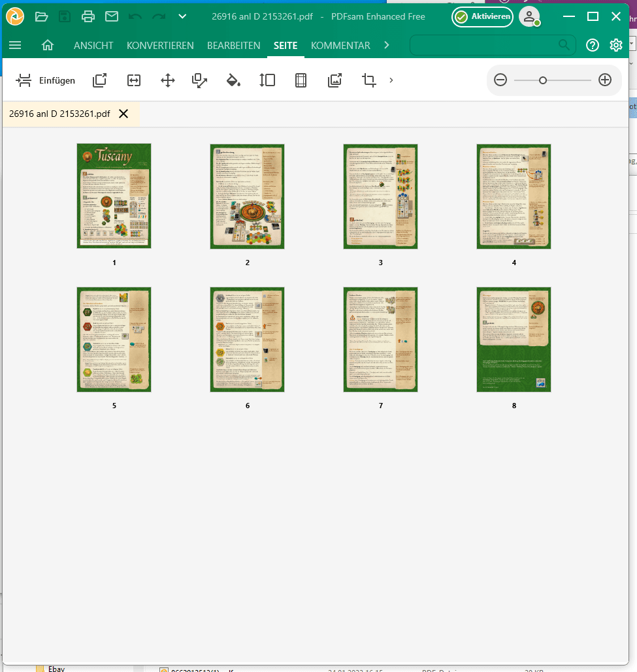
Task: Click the undo arrow
Action: (x=135, y=17)
